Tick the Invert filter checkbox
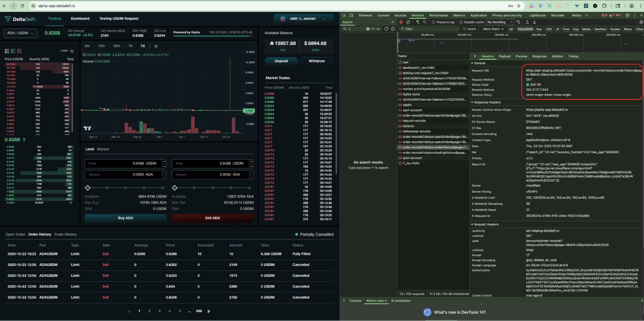The image size is (644, 321). [465, 29]
